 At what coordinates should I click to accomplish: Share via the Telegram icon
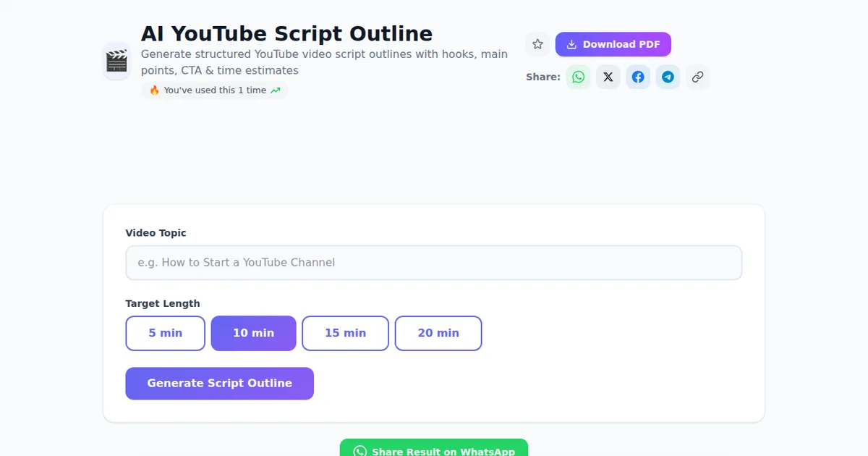point(668,77)
